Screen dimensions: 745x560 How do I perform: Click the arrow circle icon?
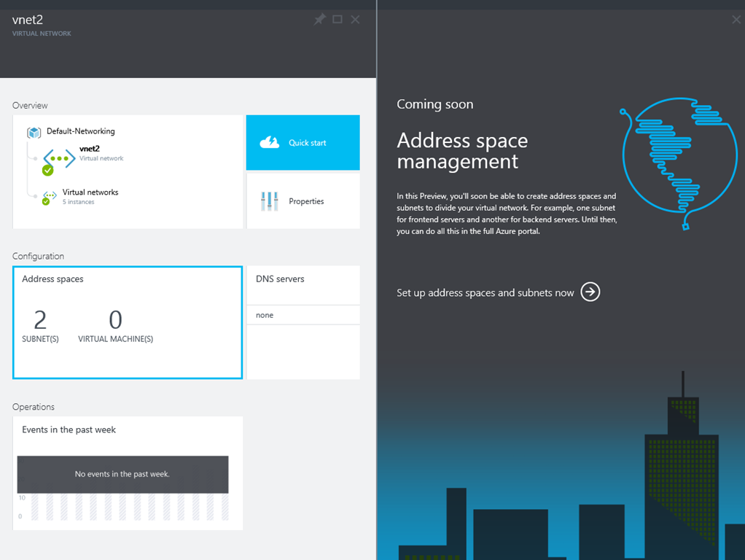pos(590,292)
